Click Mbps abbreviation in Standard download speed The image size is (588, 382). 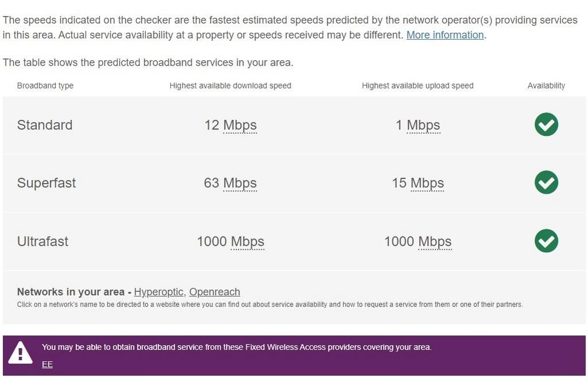pyautogui.click(x=240, y=125)
